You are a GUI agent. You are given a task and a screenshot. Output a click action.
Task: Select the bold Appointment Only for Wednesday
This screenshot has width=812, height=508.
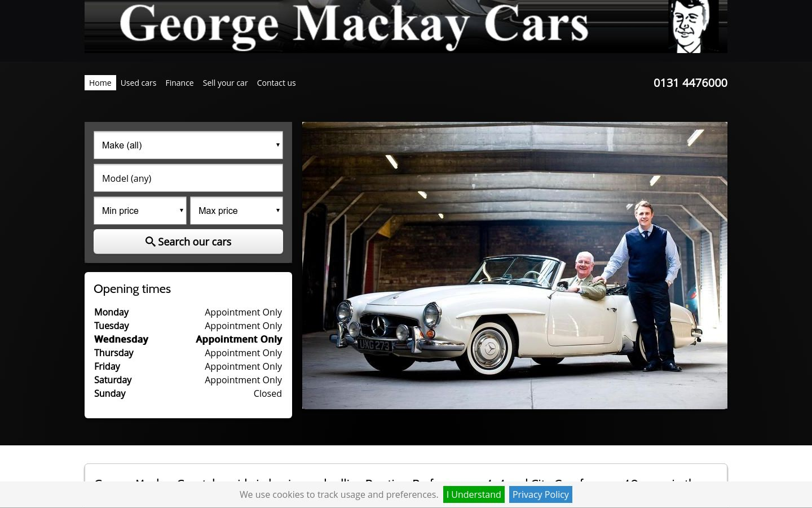pyautogui.click(x=239, y=339)
